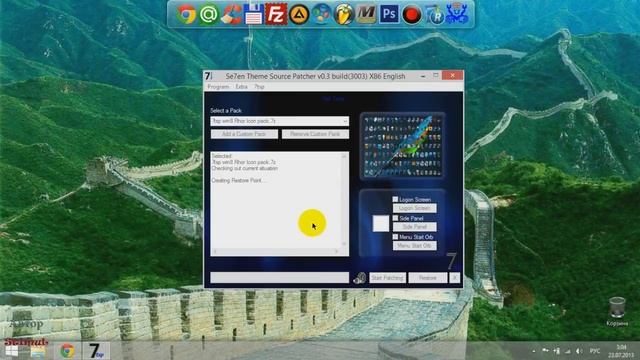Image resolution: width=640 pixels, height=360 pixels.
Task: Click the 'Selected:' log line
Action: pyautogui.click(x=222, y=156)
